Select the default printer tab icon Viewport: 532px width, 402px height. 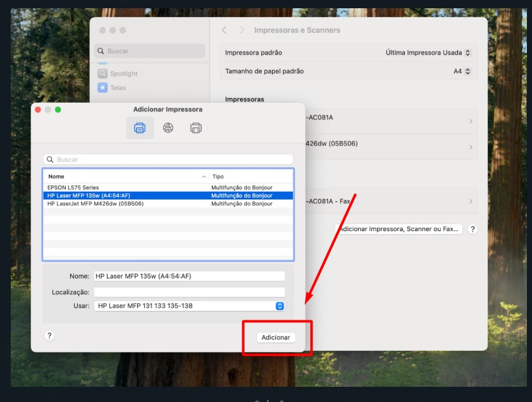[140, 128]
